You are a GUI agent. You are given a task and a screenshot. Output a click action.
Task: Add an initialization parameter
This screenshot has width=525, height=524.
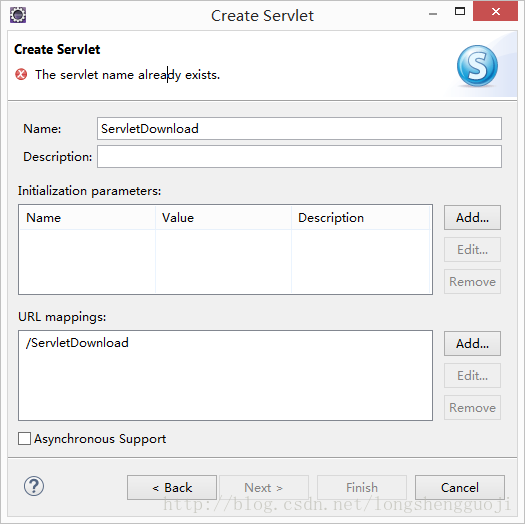pyautogui.click(x=472, y=218)
